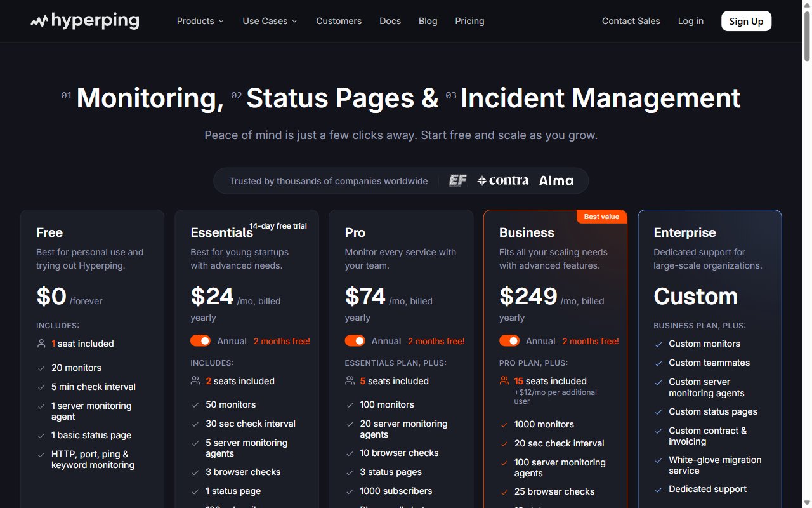812x508 pixels.
Task: Click Contact Sales link
Action: (631, 21)
